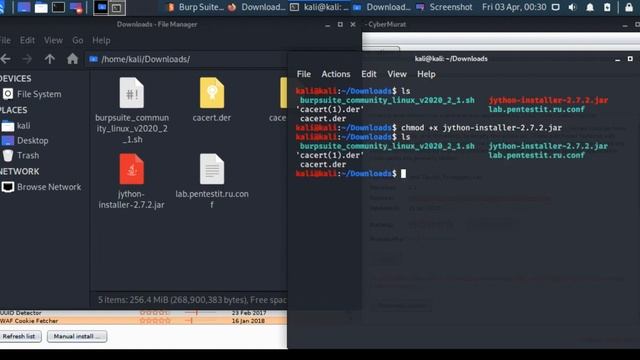Viewport: 640px width, 360px height.
Task: Switch to kali@kali terminal taskbar entry
Action: (320, 7)
